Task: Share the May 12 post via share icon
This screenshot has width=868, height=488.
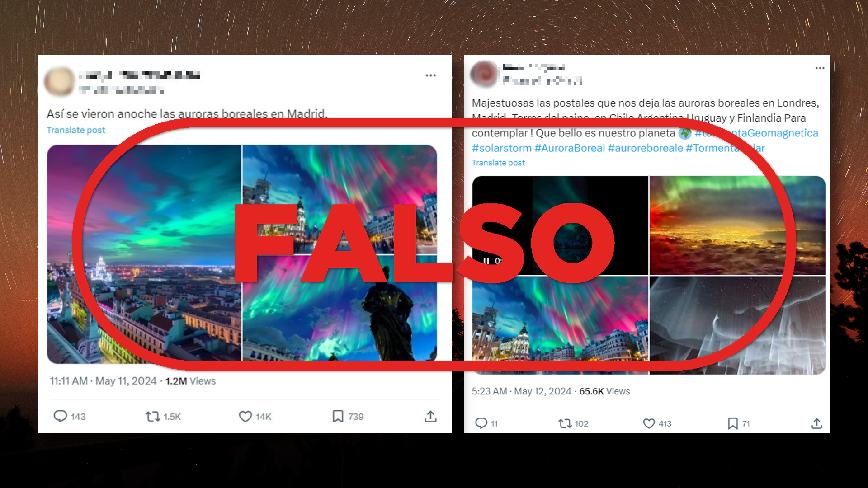Action: (x=816, y=423)
